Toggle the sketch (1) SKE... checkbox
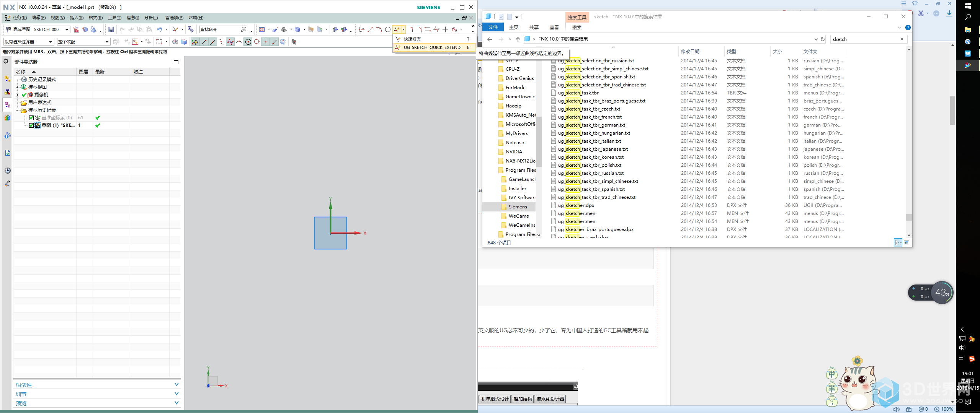 (x=31, y=125)
